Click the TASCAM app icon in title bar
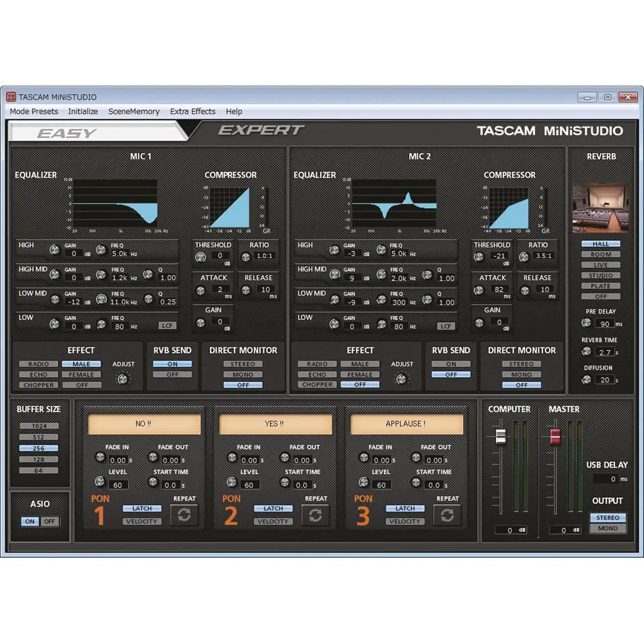 tap(11, 97)
